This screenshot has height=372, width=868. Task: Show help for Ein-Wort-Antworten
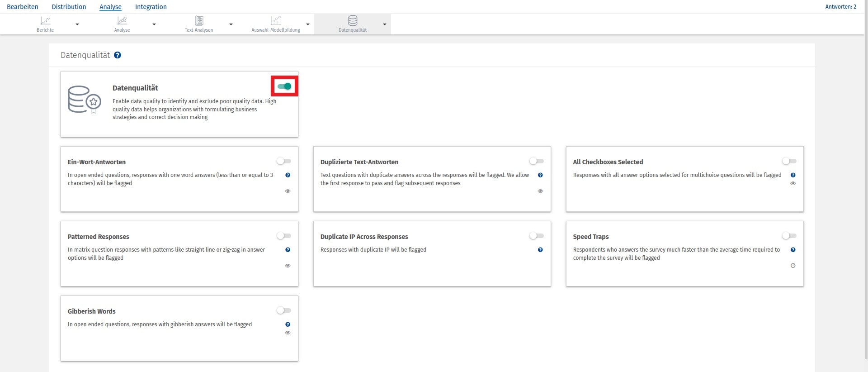(x=288, y=175)
